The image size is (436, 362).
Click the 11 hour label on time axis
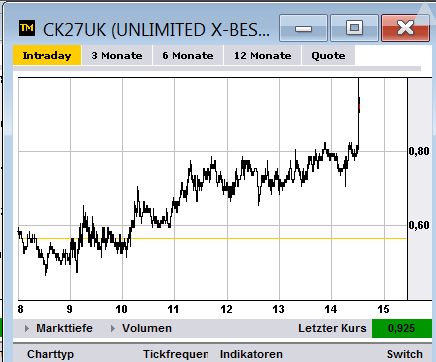173,309
